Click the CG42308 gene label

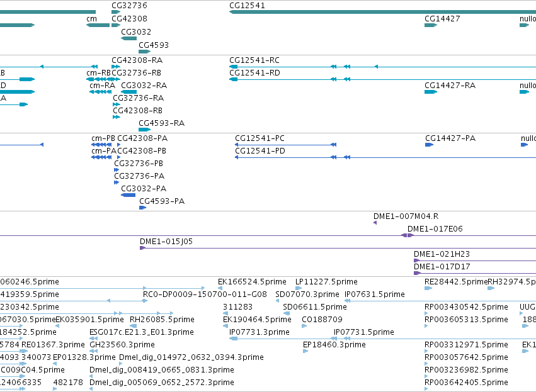click(x=129, y=18)
